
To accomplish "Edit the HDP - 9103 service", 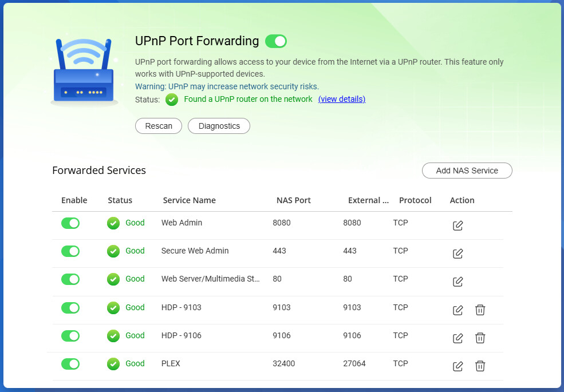I will coord(457,310).
